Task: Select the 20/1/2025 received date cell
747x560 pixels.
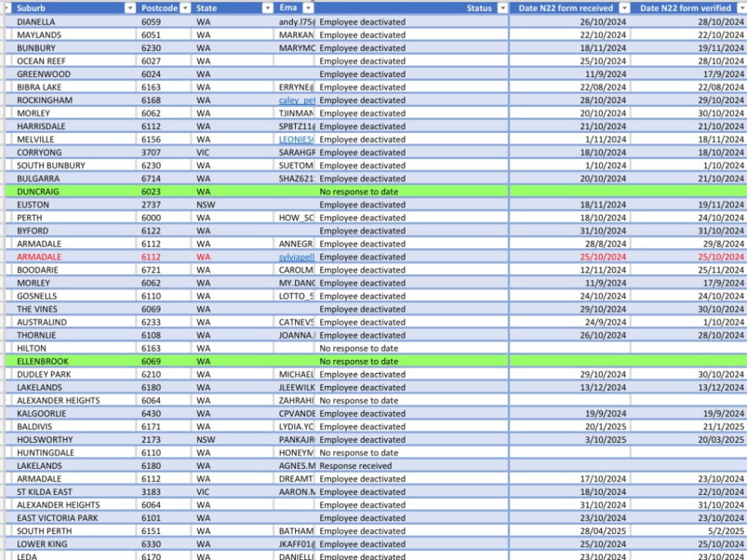Action: coord(570,426)
